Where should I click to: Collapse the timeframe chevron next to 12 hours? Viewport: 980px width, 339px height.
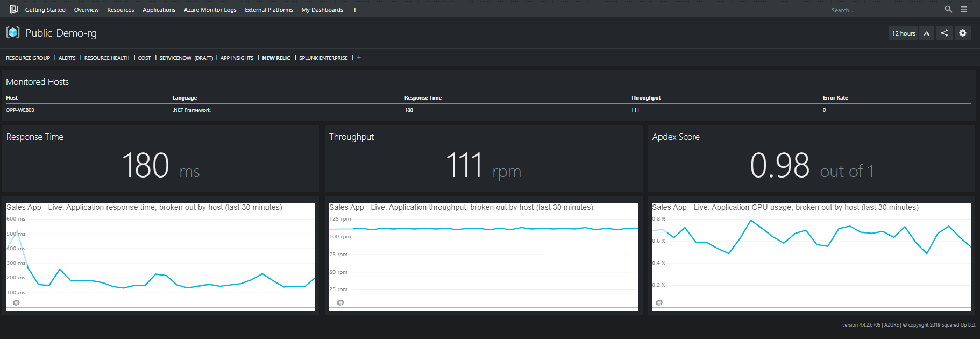(927, 33)
